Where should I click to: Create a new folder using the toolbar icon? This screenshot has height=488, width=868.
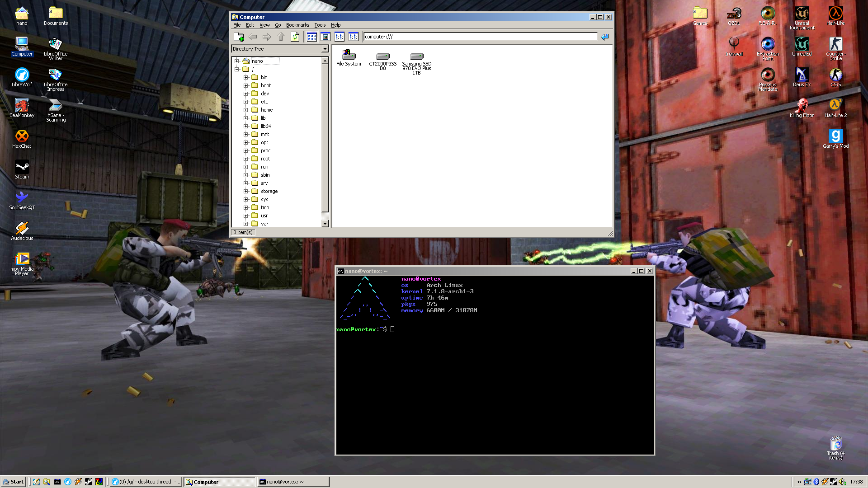[x=239, y=37]
